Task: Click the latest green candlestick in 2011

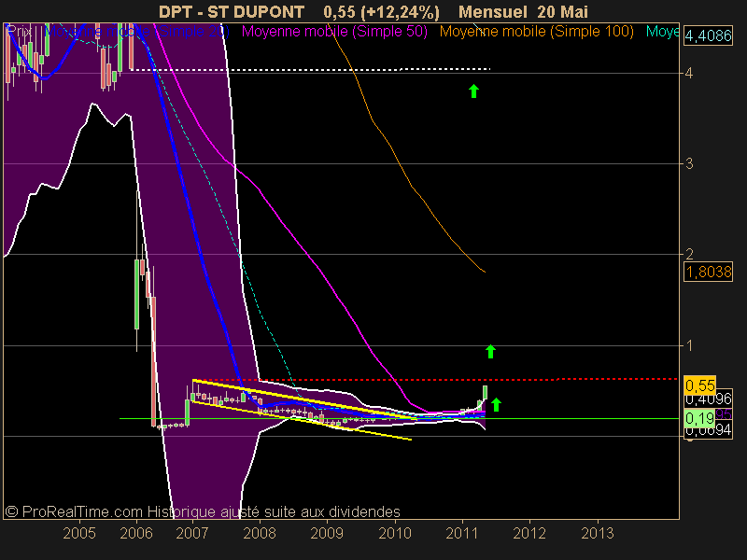Action: [485, 392]
